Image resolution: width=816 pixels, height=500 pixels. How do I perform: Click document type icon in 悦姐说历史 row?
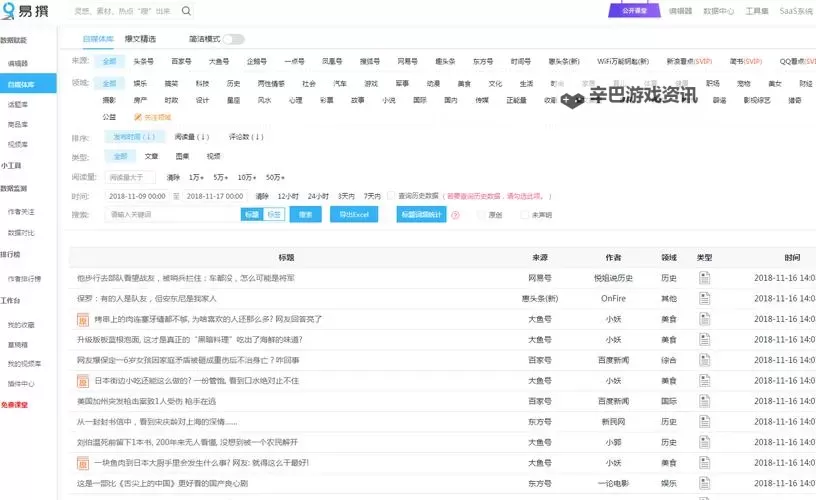[704, 278]
